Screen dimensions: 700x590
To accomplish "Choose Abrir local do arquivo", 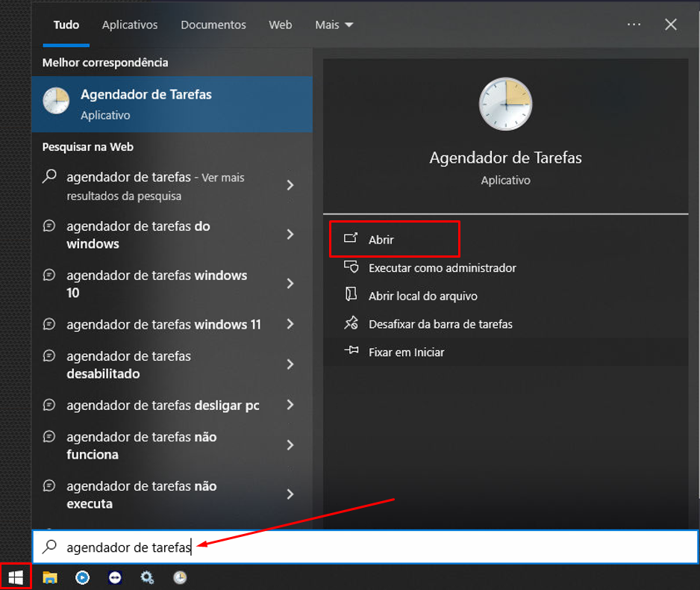I will pos(423,296).
